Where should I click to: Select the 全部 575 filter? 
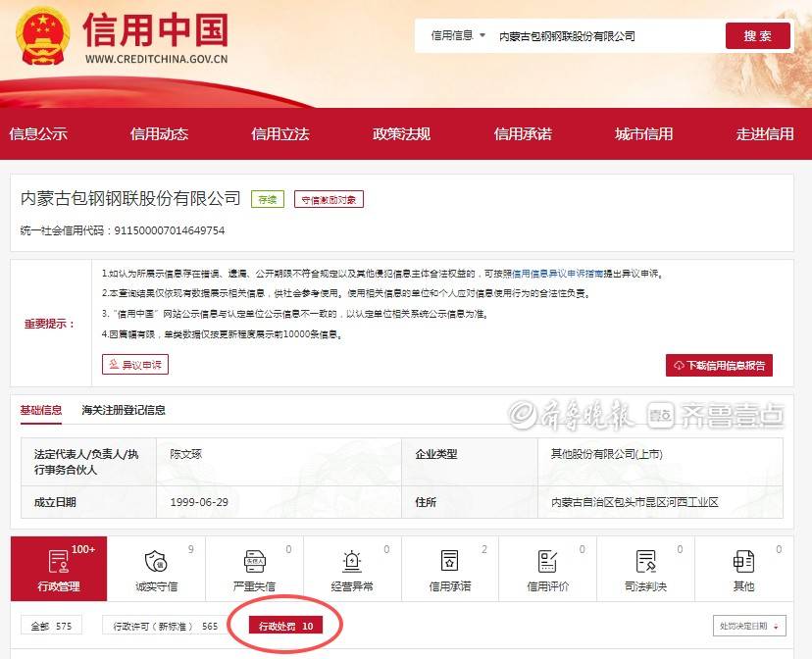[51, 626]
